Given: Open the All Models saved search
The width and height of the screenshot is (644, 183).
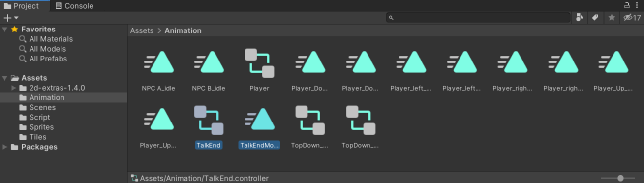Looking at the screenshot, I should pyautogui.click(x=47, y=49).
